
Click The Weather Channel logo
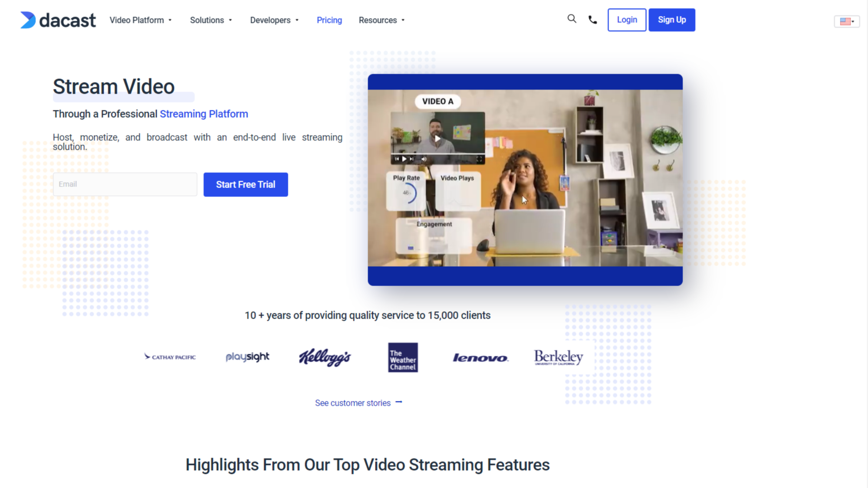tap(403, 357)
